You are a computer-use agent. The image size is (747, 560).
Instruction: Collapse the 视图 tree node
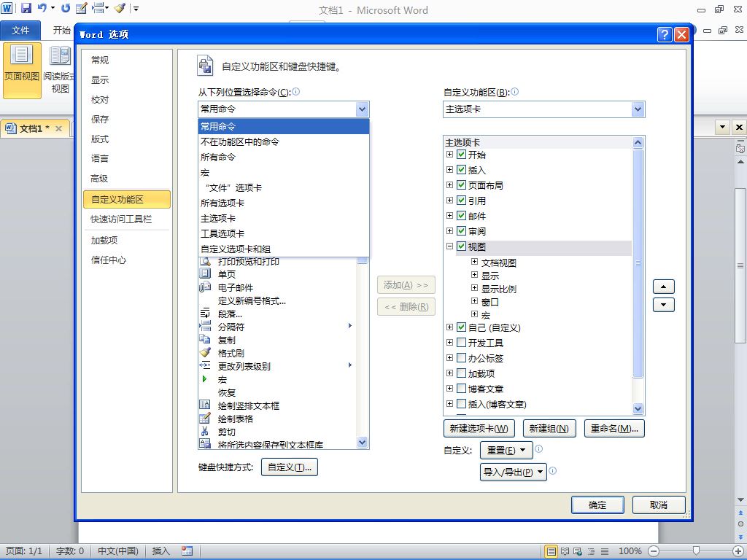pyautogui.click(x=449, y=246)
